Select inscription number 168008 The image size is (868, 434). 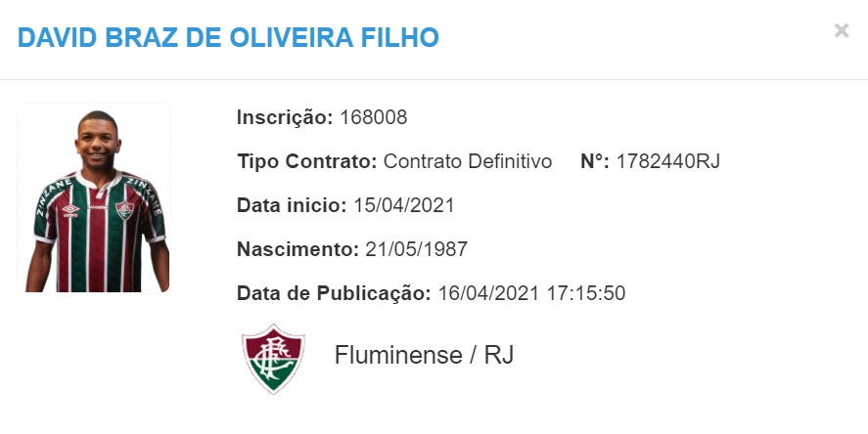[x=373, y=117]
